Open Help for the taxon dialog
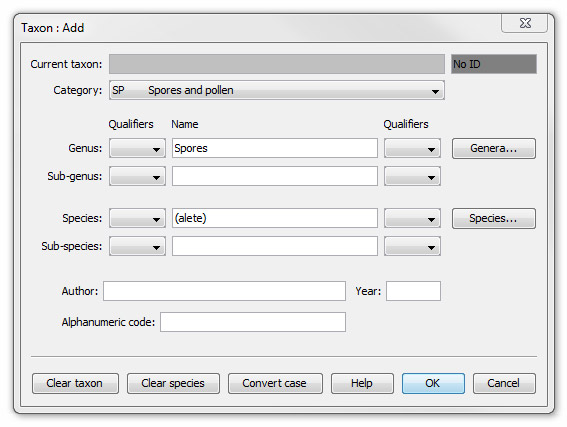Screen dimensions: 567x427 [x=362, y=383]
